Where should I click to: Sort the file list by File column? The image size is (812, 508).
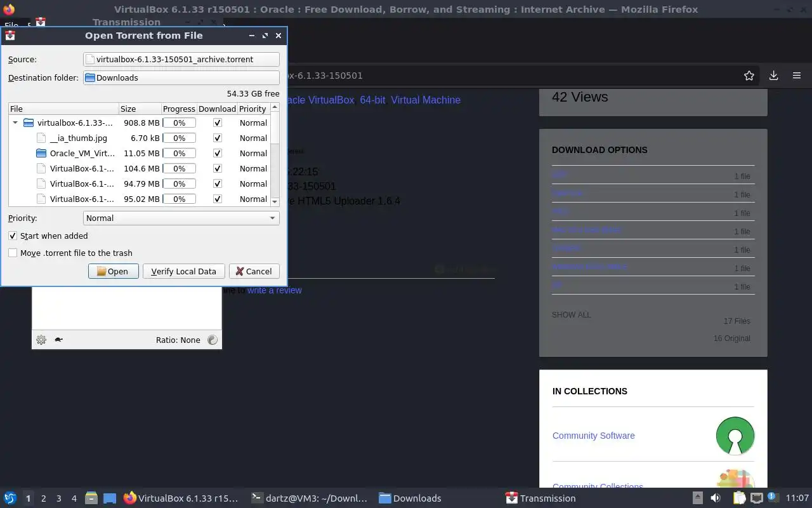(x=63, y=109)
